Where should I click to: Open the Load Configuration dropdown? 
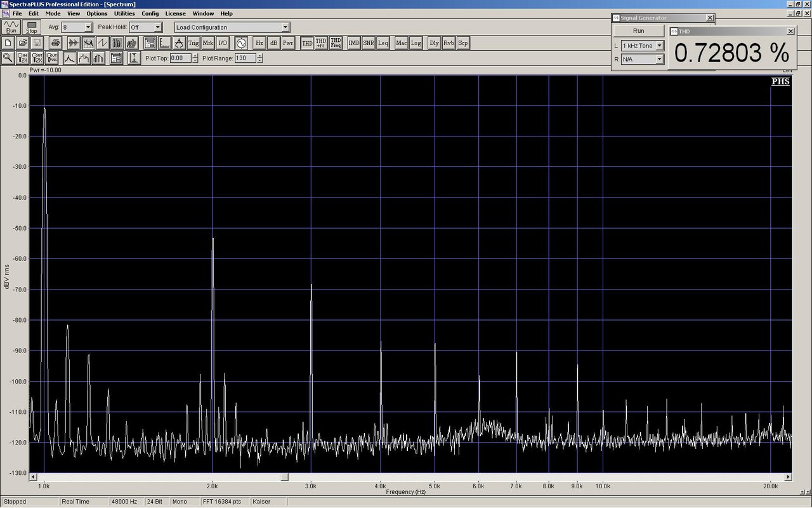(x=285, y=27)
